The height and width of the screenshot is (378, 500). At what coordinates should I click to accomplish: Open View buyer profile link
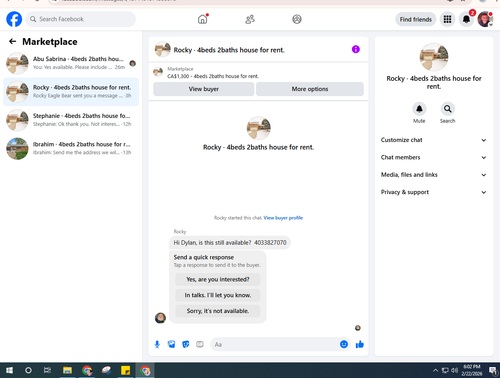pyautogui.click(x=283, y=218)
